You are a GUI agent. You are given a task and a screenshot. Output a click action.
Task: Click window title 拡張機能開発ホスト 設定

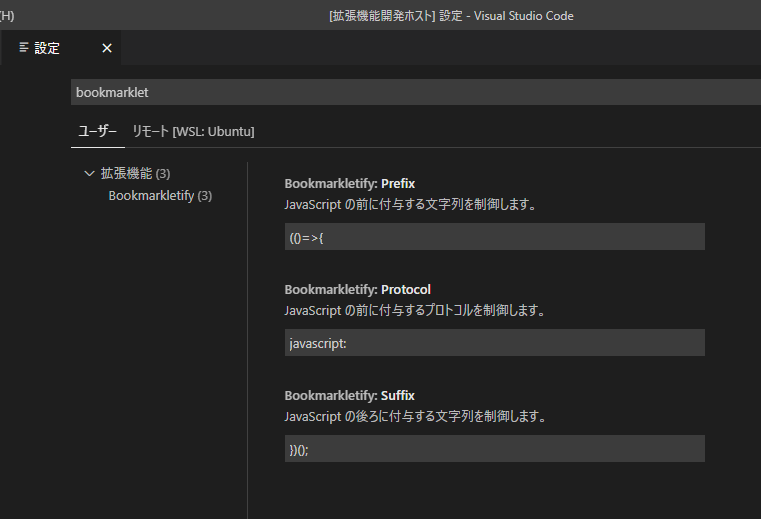[x=451, y=16]
